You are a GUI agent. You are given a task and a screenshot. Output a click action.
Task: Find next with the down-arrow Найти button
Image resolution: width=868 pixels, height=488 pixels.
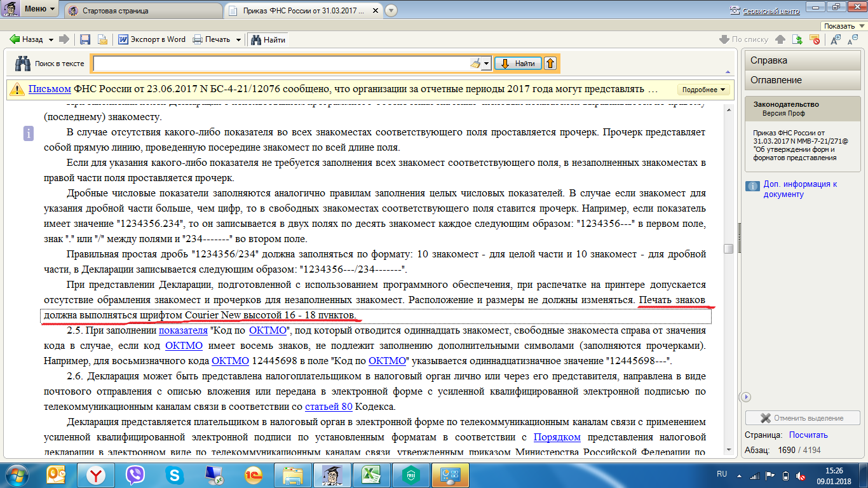click(x=518, y=64)
